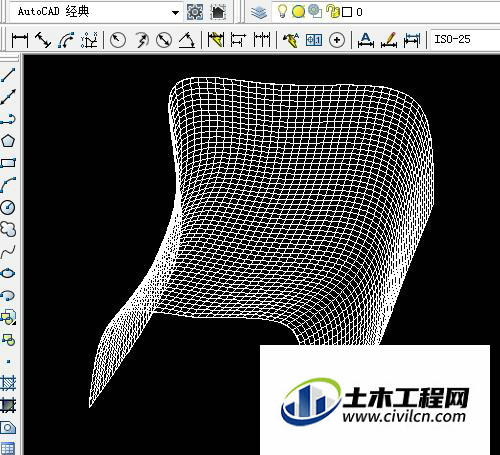Click the Table tool icon

point(8,448)
